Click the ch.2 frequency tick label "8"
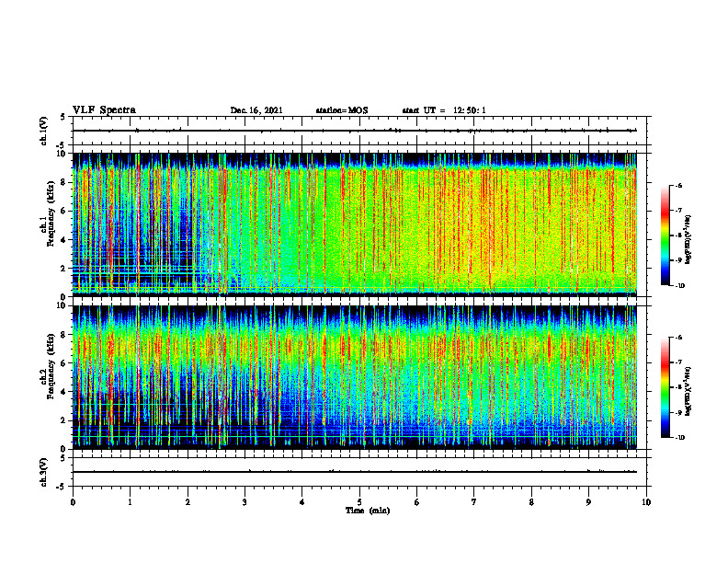The height and width of the screenshot is (563, 728). pos(64,335)
